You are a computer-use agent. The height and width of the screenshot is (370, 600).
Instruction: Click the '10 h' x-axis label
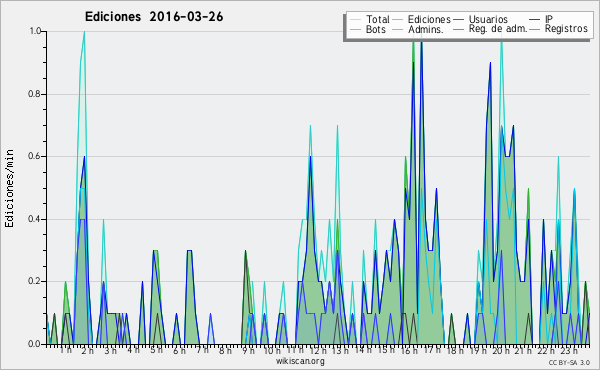pyautogui.click(x=272, y=350)
